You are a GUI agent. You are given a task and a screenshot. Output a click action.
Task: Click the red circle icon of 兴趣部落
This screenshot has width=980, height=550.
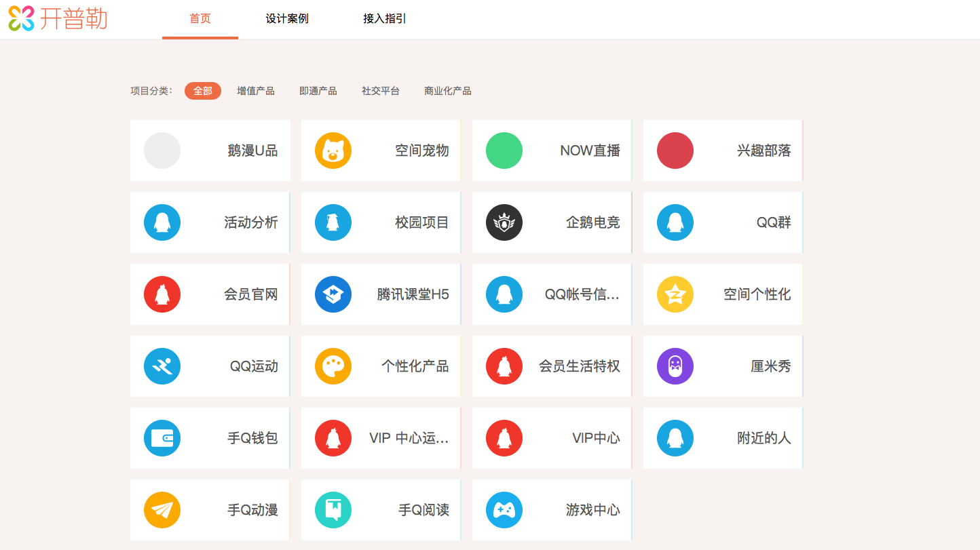(x=675, y=151)
